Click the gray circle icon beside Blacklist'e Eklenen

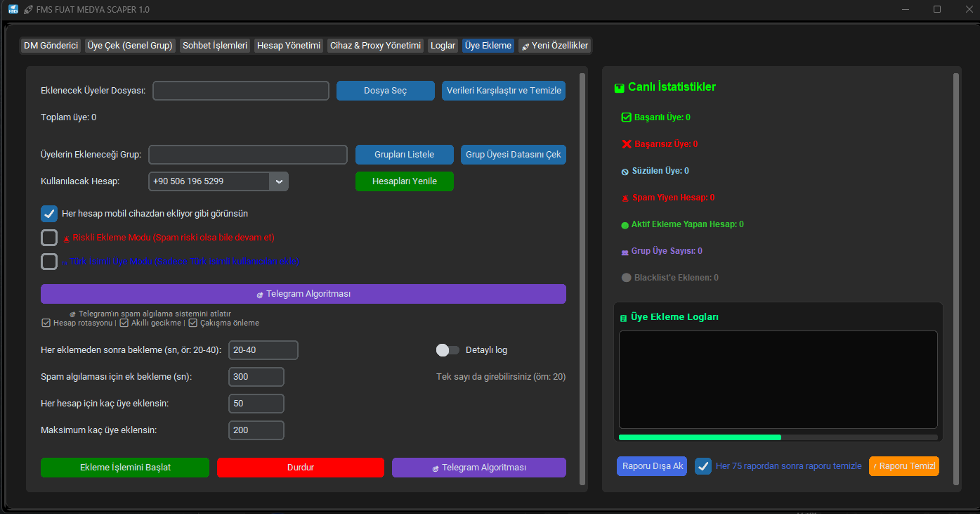(x=626, y=277)
